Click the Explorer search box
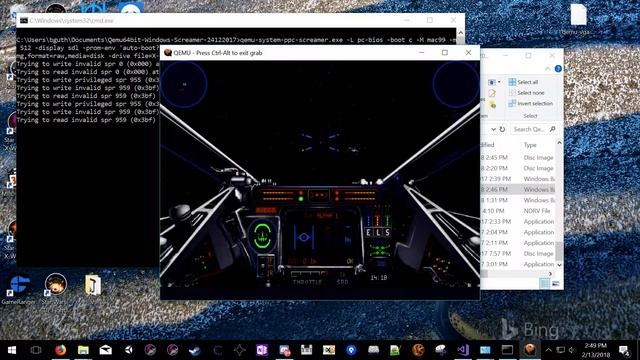The image size is (640, 360). click(x=534, y=129)
